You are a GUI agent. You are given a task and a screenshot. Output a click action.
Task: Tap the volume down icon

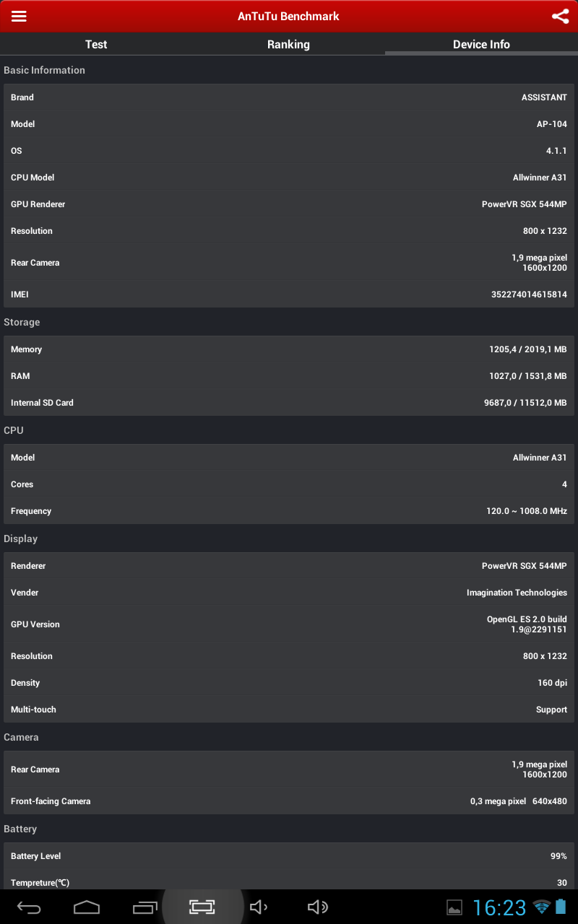tap(259, 907)
